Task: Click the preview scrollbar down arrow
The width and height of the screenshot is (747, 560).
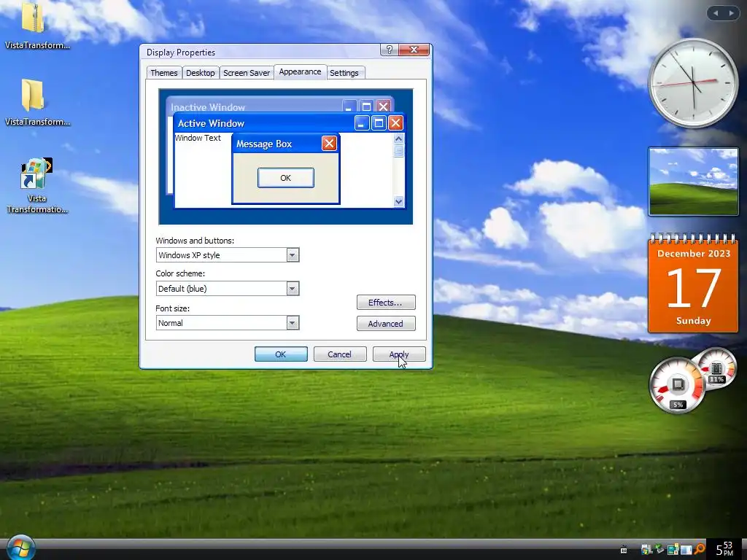Action: click(399, 201)
